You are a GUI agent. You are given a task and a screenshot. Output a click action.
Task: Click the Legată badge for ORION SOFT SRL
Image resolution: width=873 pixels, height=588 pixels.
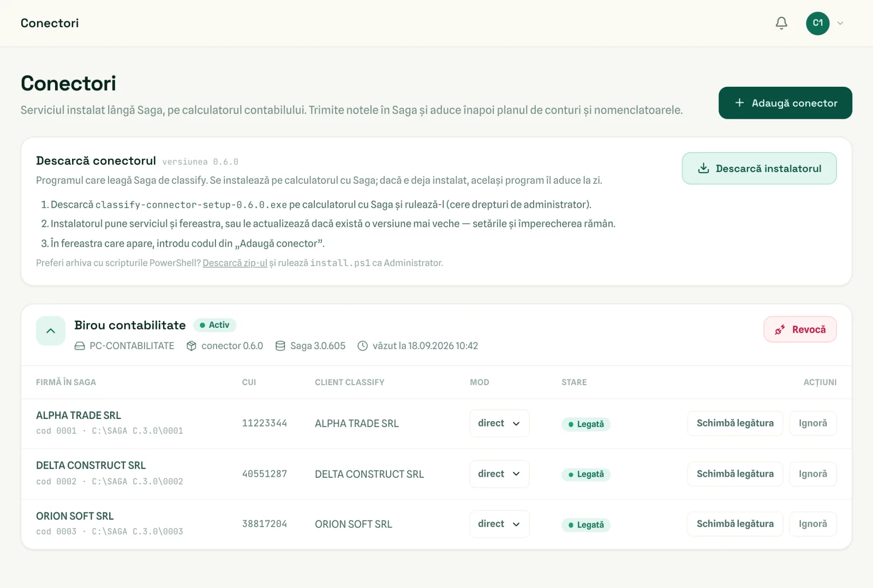586,525
